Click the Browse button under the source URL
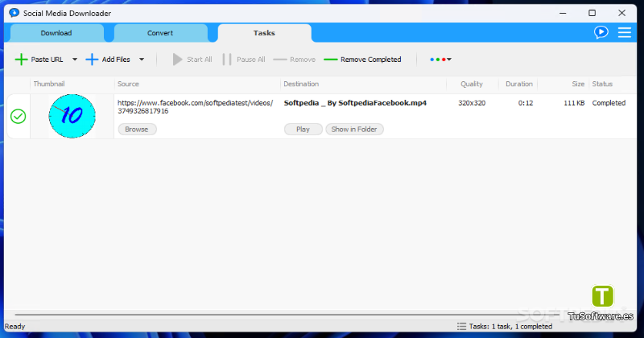644x338 pixels. pyautogui.click(x=137, y=130)
